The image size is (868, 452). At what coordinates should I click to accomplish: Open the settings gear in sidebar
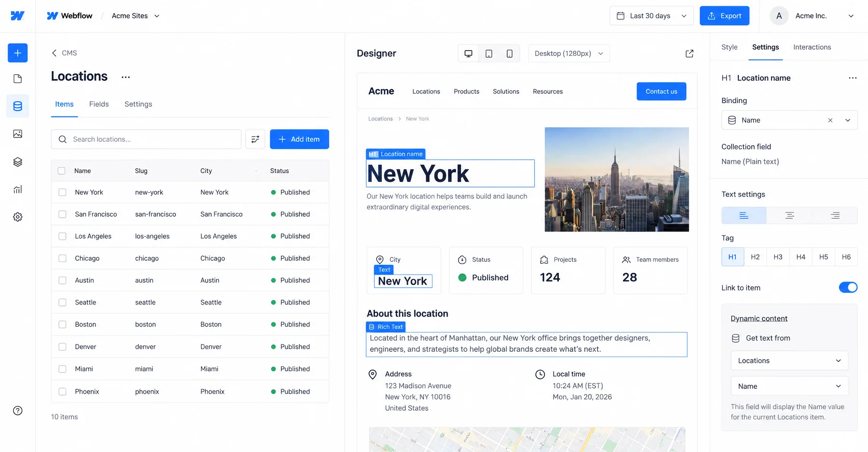pos(17,217)
